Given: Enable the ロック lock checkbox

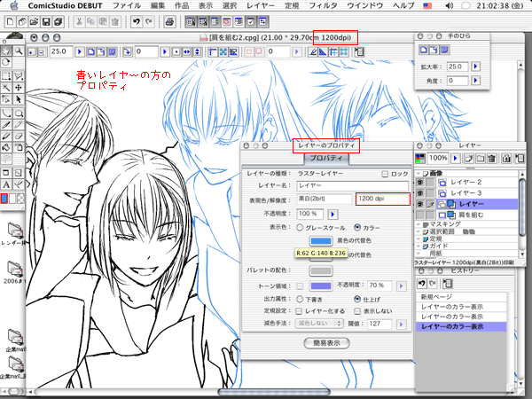Looking at the screenshot, I should click(x=384, y=174).
